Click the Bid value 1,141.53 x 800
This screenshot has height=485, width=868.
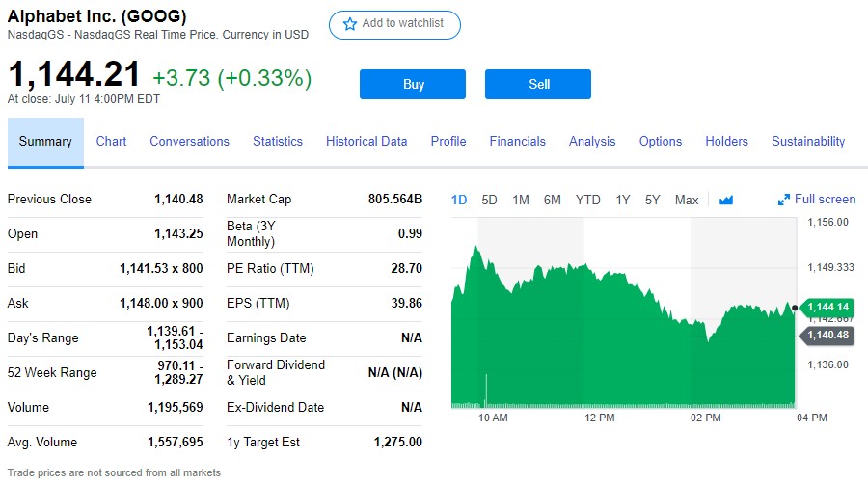[161, 268]
